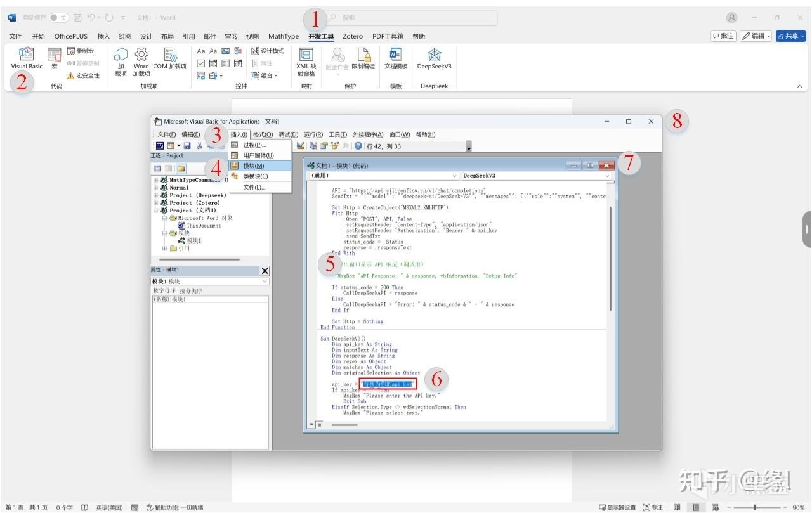Image resolution: width=812 pixels, height=513 pixels.
Task: Run the DeepSeekV3 ribbon button
Action: pyautogui.click(x=435, y=58)
